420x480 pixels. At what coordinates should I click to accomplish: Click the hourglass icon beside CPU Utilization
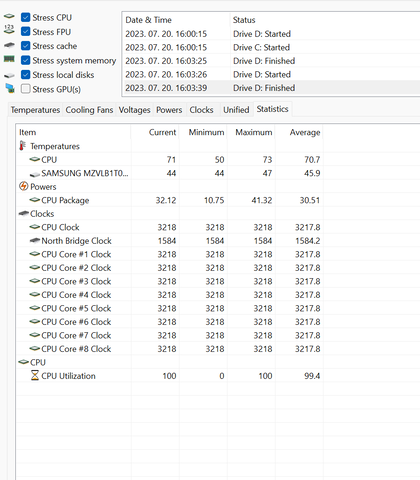35,375
